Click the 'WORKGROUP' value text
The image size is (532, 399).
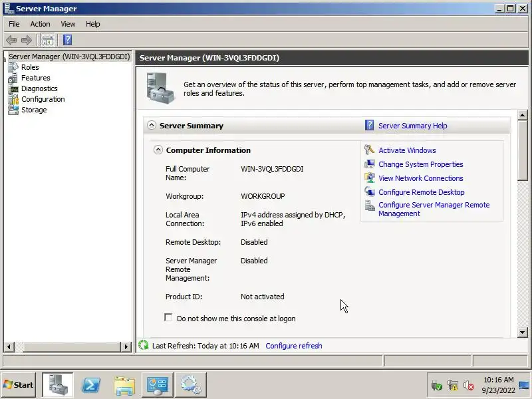click(263, 196)
